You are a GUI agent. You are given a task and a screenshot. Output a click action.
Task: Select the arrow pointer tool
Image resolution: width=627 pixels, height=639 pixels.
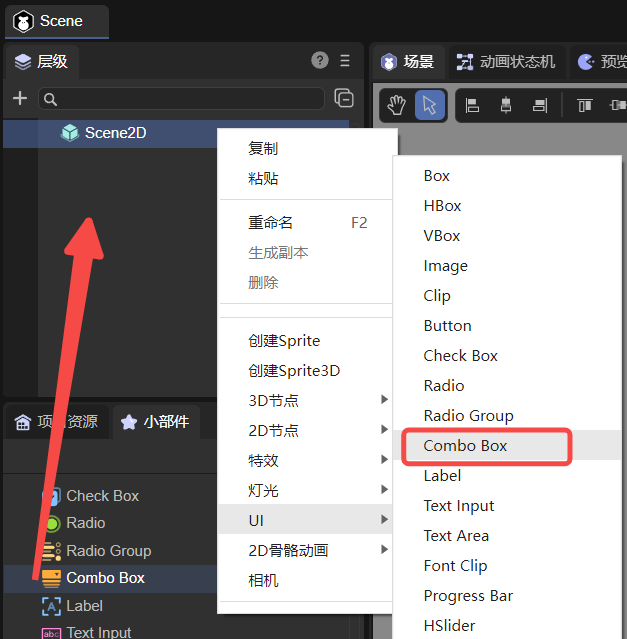[x=430, y=105]
